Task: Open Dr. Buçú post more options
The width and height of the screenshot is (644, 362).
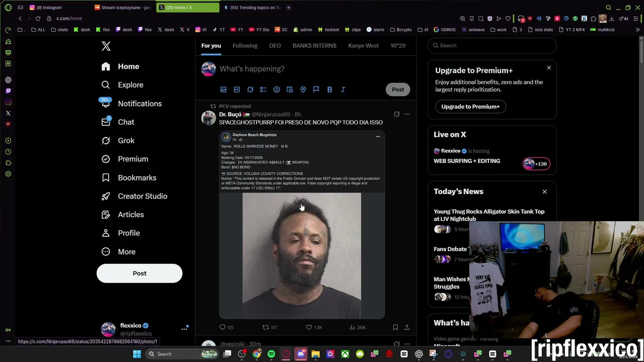Action: click(407, 114)
